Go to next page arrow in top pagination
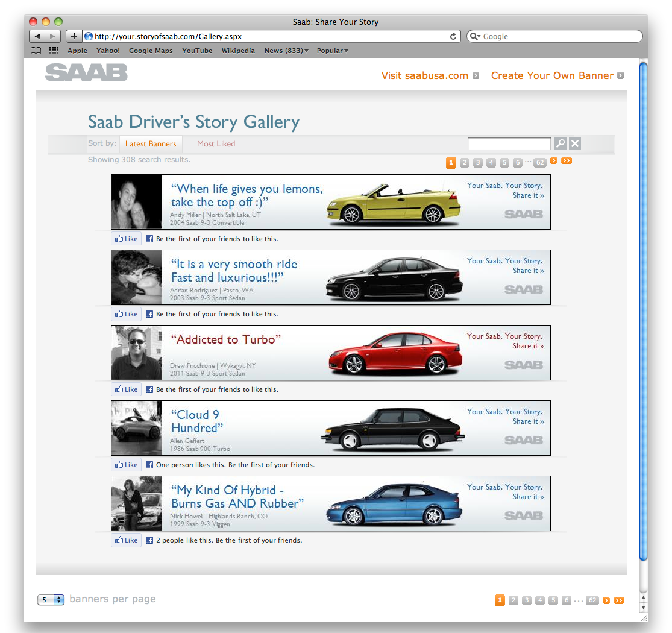Viewport: 672px width, 633px height. (554, 160)
